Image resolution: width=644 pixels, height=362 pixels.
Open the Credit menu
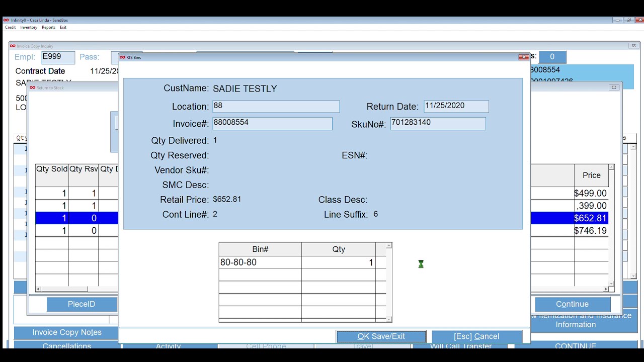point(10,28)
